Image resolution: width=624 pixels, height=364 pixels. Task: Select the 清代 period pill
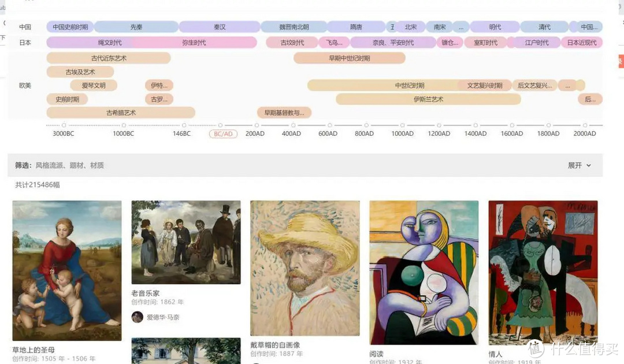pyautogui.click(x=544, y=27)
